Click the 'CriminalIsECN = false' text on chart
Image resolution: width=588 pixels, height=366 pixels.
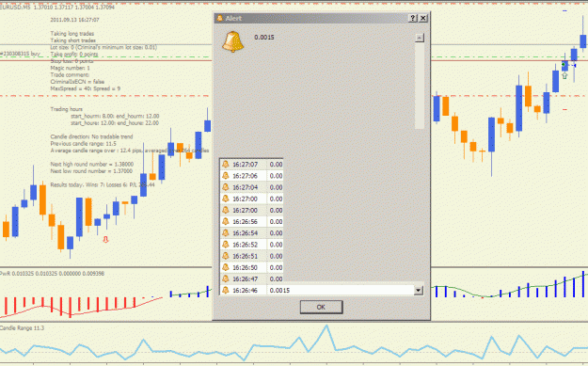click(x=77, y=82)
